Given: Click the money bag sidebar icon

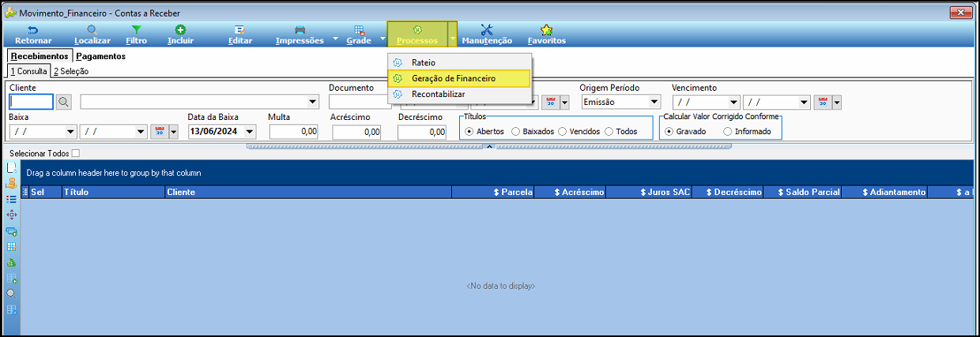Looking at the screenshot, I should pyautogui.click(x=11, y=262).
